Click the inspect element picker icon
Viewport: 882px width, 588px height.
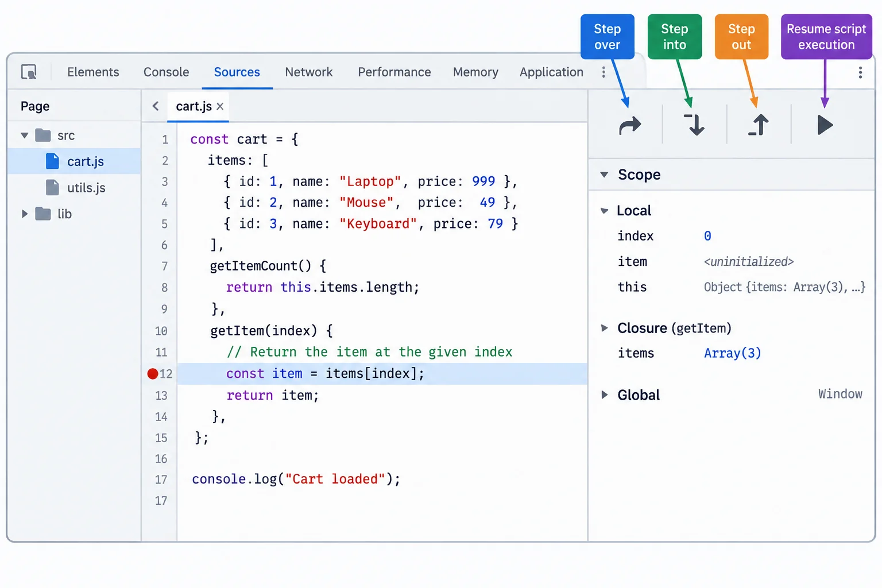pyautogui.click(x=29, y=72)
